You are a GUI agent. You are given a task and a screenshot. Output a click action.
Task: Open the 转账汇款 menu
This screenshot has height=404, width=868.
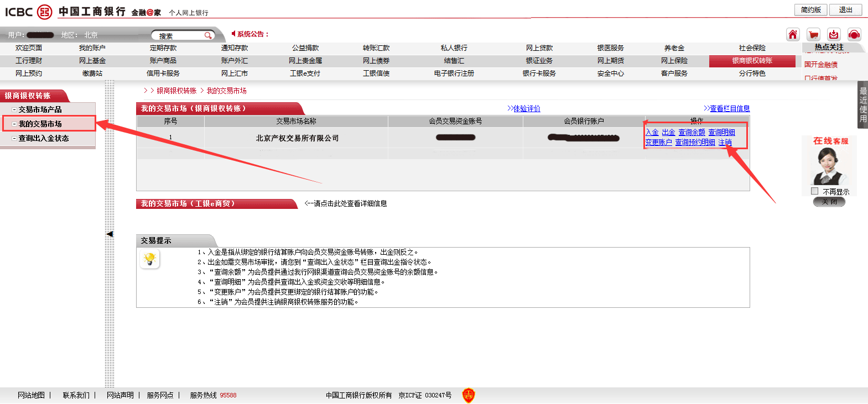pyautogui.click(x=376, y=48)
